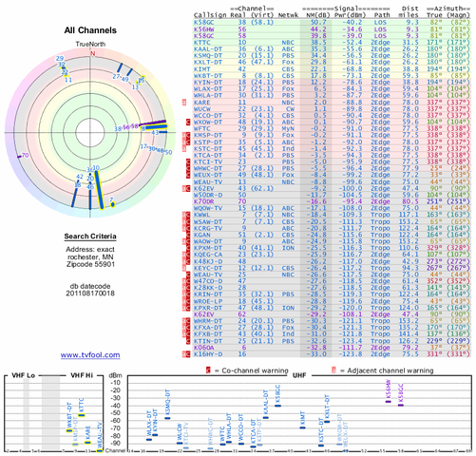Click the KIMT marker in UHF chart

click(x=302, y=427)
